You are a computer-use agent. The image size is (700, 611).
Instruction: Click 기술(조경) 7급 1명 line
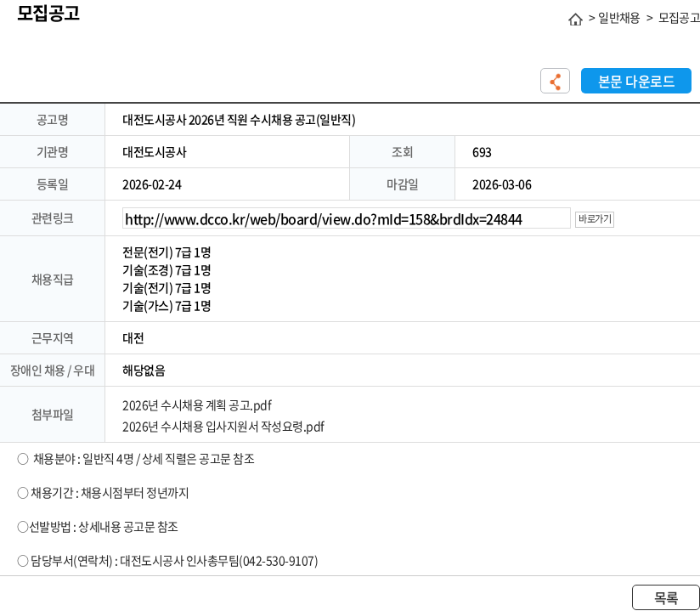[x=167, y=270]
